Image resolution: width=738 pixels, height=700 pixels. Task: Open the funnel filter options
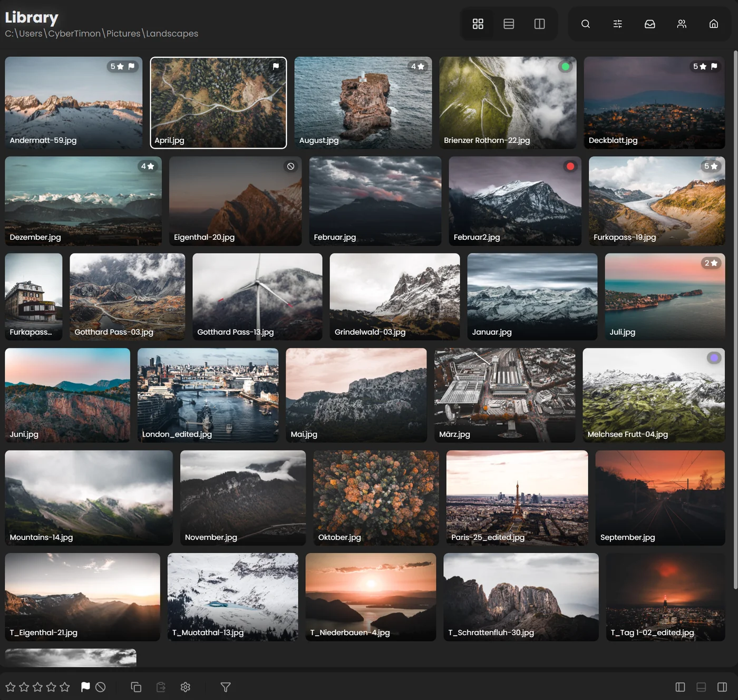coord(226,687)
